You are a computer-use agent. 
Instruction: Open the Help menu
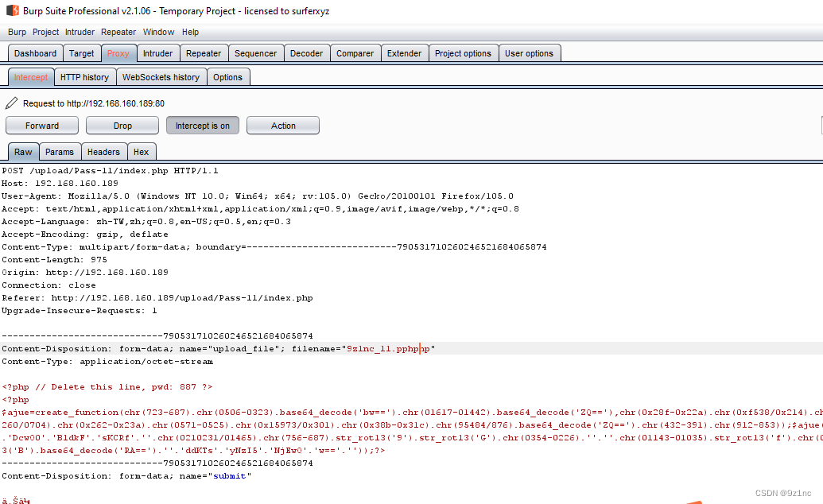[190, 32]
